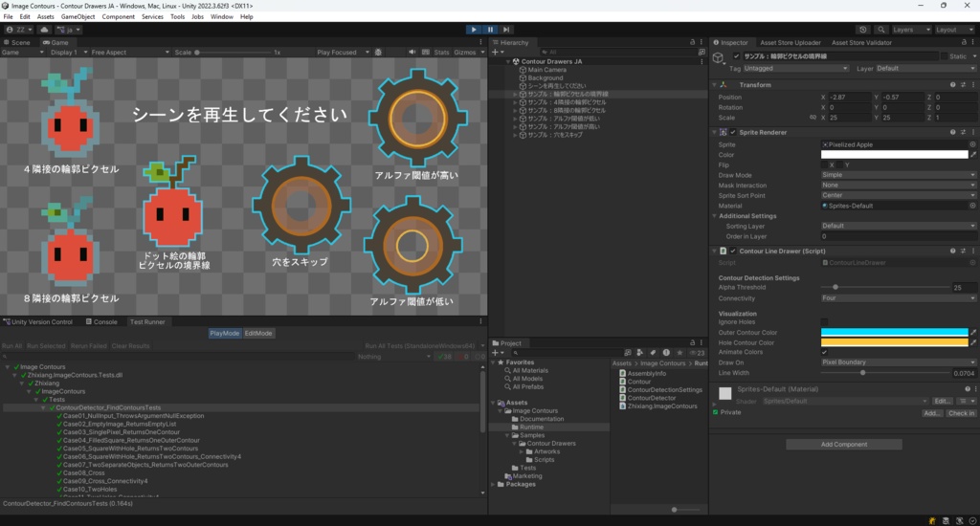Click the Add Component button
Image resolution: width=980 pixels, height=526 pixels.
[x=844, y=444]
